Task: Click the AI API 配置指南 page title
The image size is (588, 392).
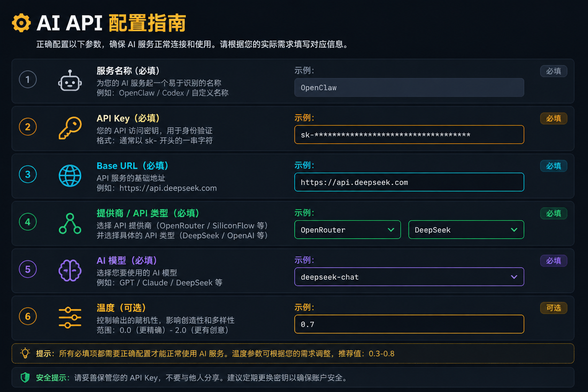Action: point(111,23)
